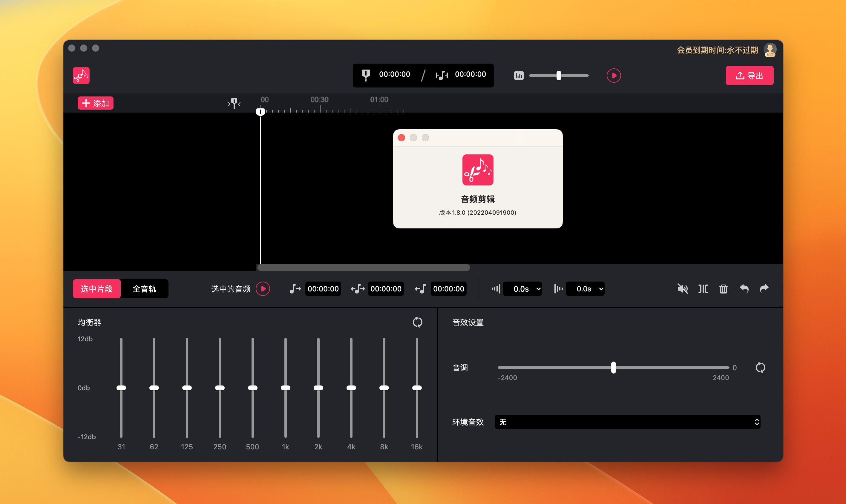The image size is (846, 504).
Task: Open the 环境音效 effect dropdown
Action: pyautogui.click(x=627, y=422)
